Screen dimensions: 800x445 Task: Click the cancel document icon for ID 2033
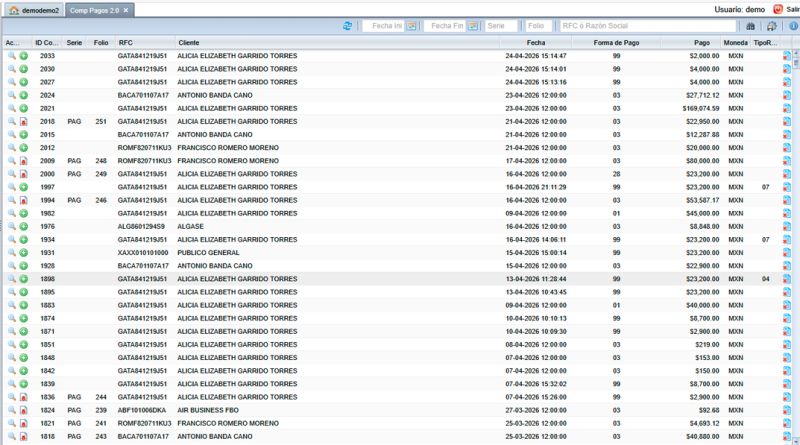(787, 56)
